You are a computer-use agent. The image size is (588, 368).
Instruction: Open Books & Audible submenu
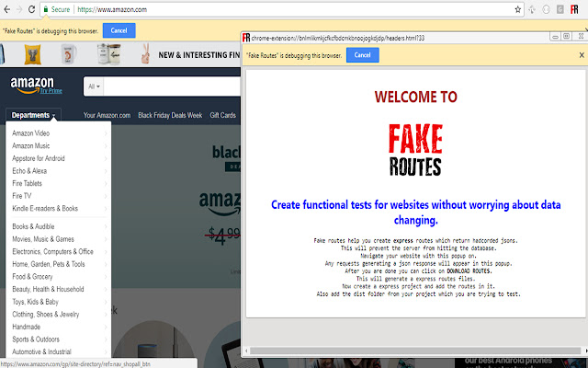click(59, 226)
